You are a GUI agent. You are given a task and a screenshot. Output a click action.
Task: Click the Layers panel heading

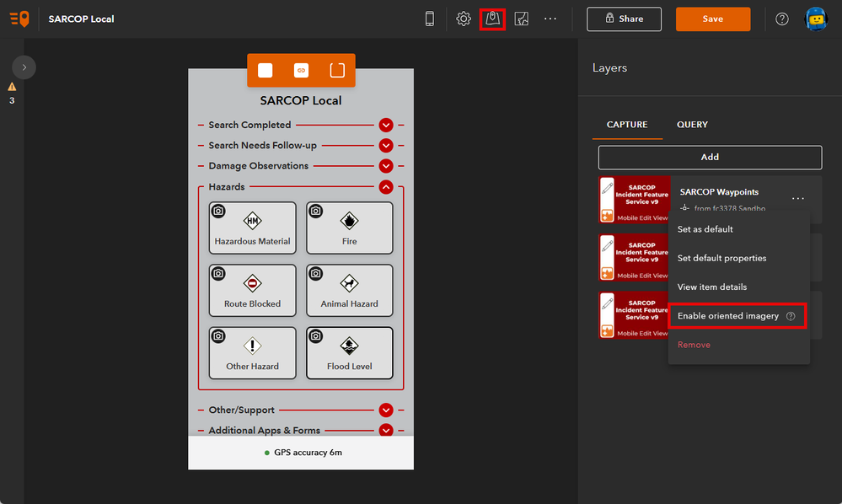609,68
